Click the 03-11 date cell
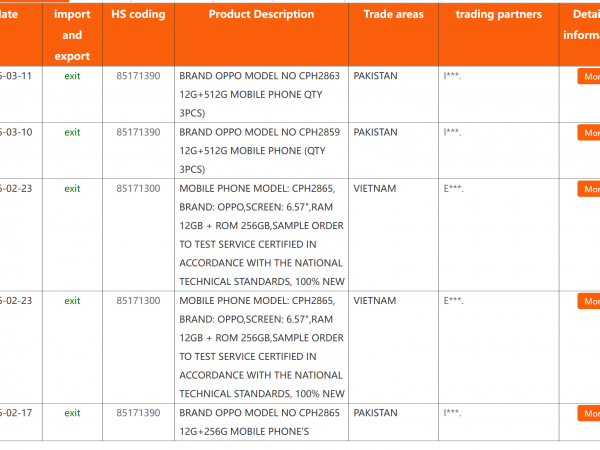Screen dimensions: 600x450 [16, 76]
